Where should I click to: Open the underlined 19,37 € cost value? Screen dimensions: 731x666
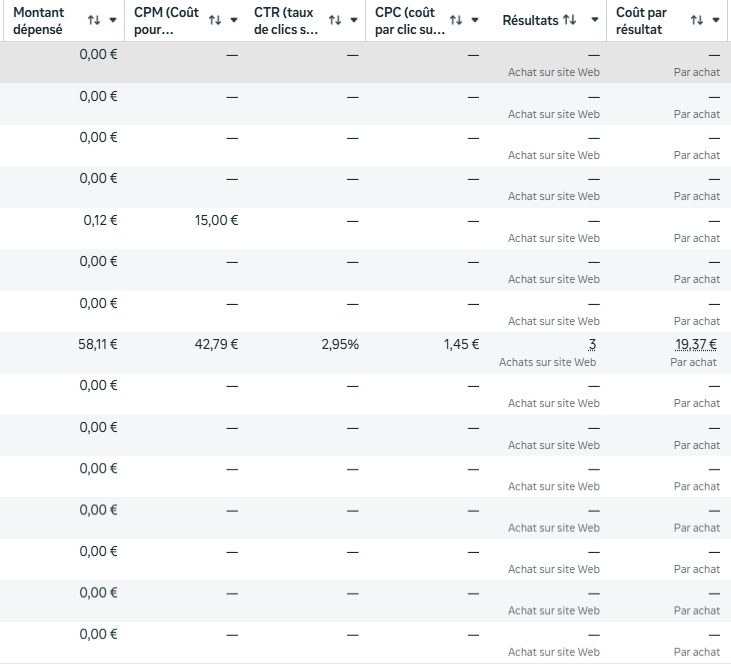[x=696, y=344]
